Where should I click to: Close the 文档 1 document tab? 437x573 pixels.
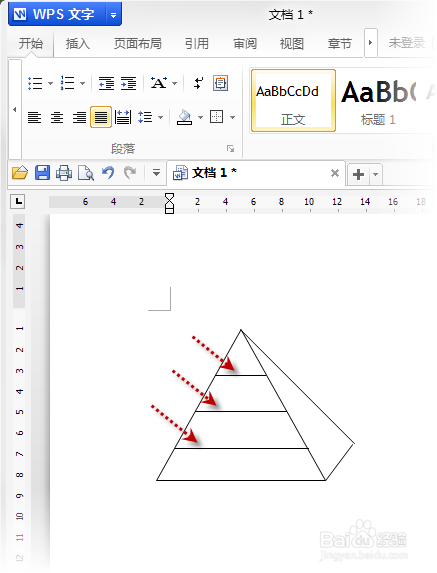335,173
